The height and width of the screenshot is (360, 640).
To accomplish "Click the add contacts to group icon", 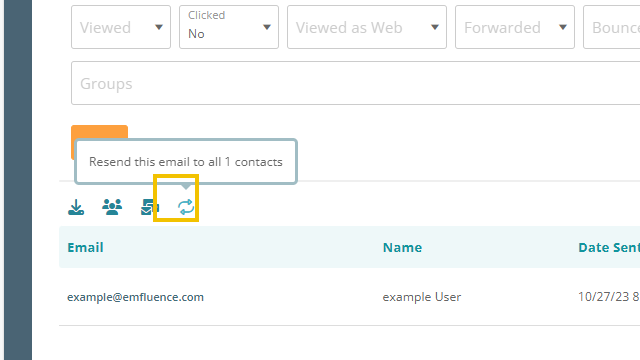I will (x=112, y=207).
